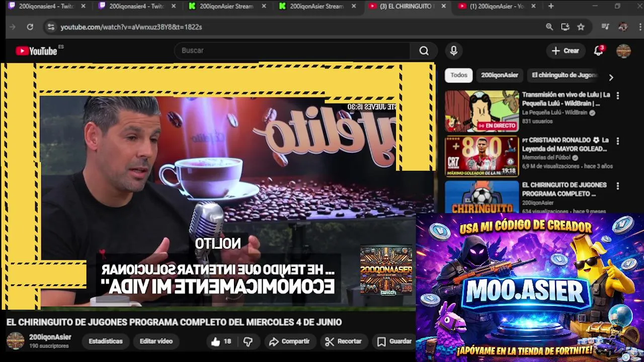Open 200iqonAsier channel name below video
Viewport: 644px width, 362px height.
(50, 337)
